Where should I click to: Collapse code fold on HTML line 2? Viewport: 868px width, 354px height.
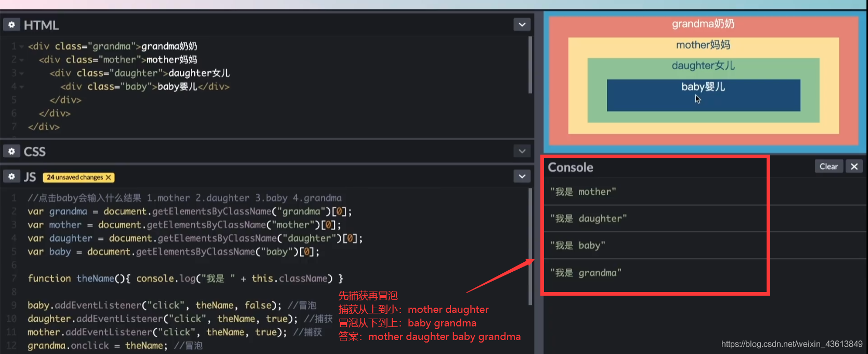coord(21,60)
